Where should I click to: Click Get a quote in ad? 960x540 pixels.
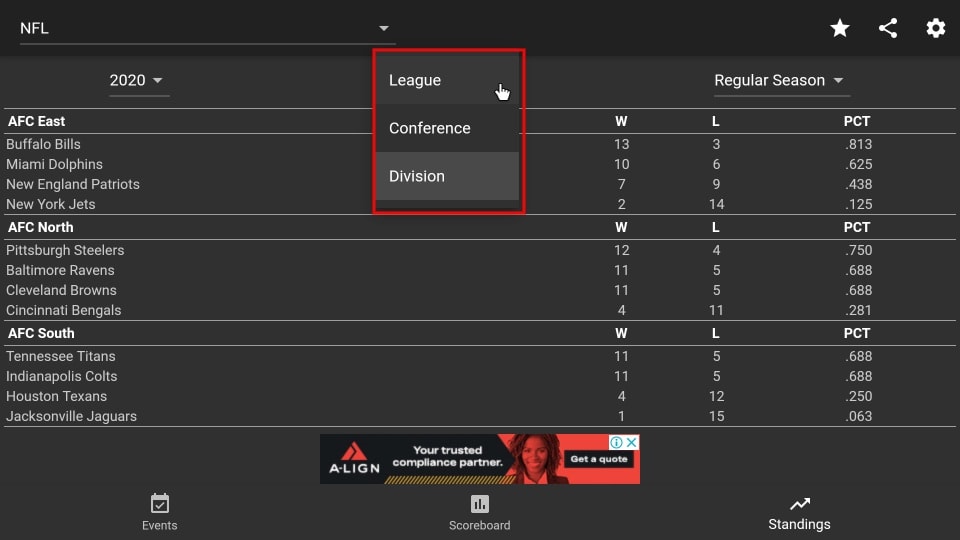[x=599, y=459]
